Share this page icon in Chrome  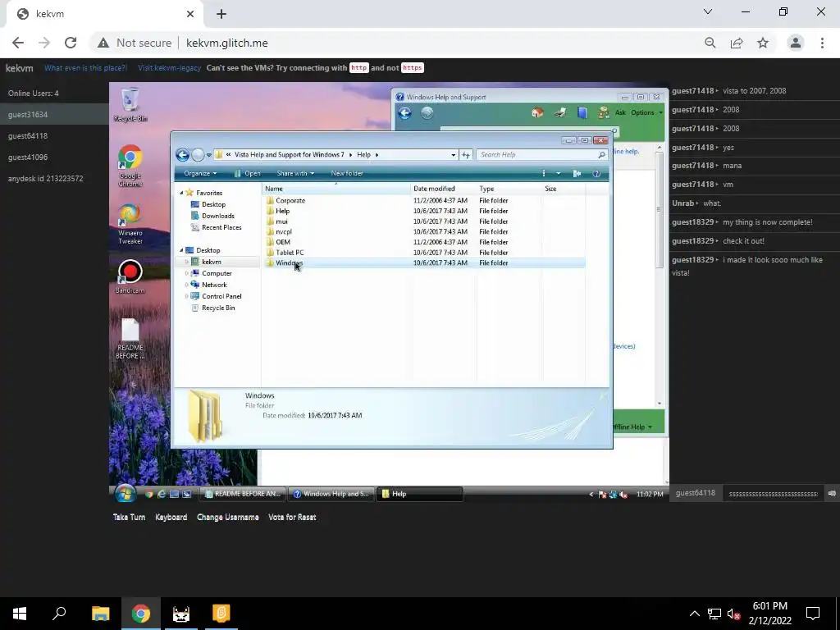[x=737, y=43]
